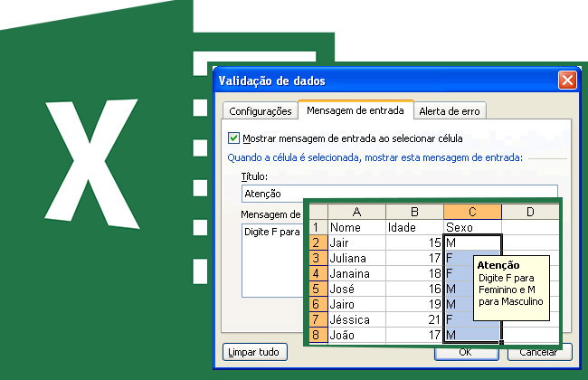Click José's age cell showing 16
The image size is (588, 380).
[414, 289]
